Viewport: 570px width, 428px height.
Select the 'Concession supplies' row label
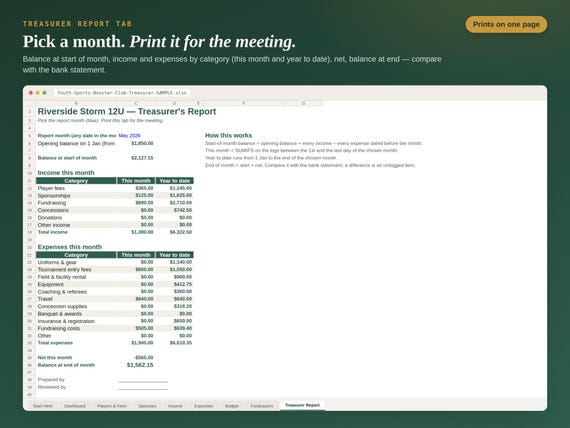click(62, 307)
